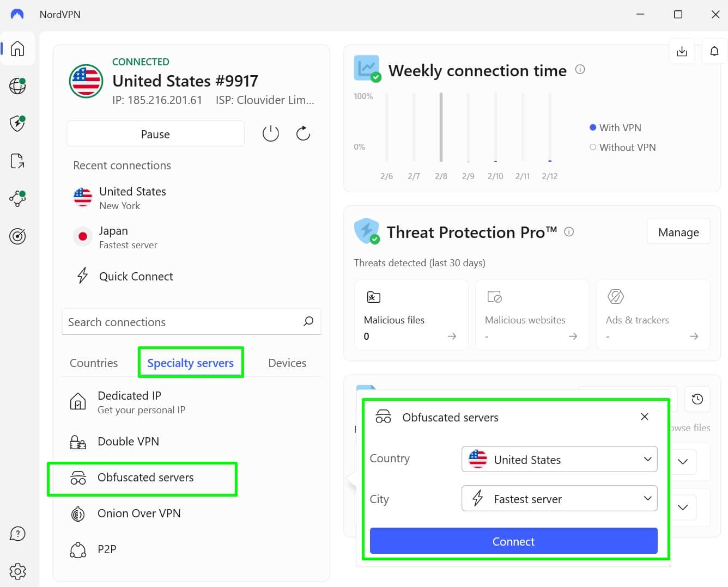Click the NordVPN logo in title bar
The image size is (728, 587).
[17, 14]
